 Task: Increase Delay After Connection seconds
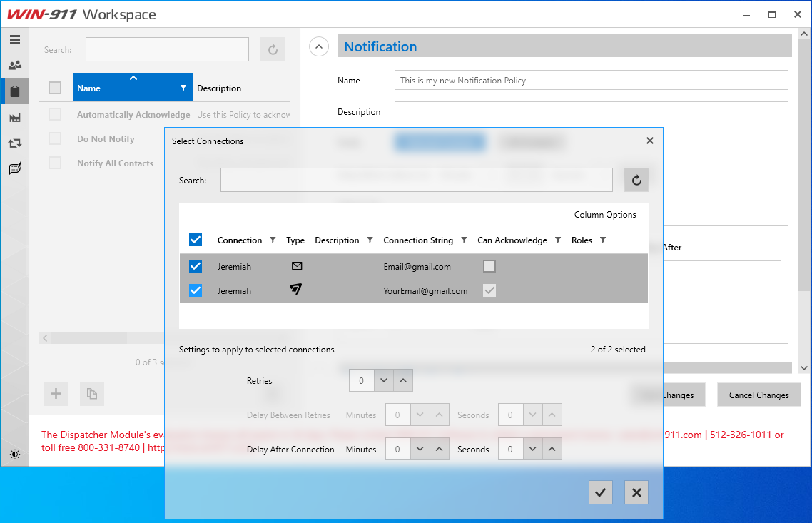pyautogui.click(x=552, y=449)
